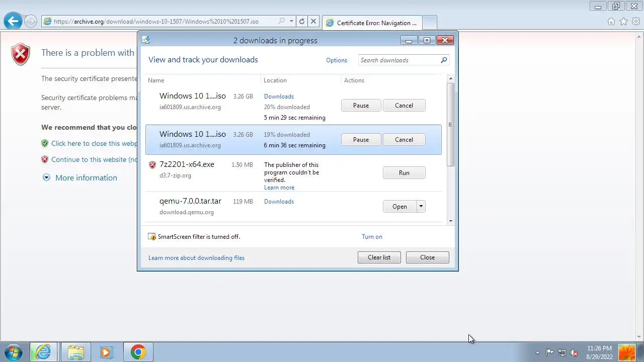Open a new blank tab
This screenshot has height=362, width=644.
point(429,23)
